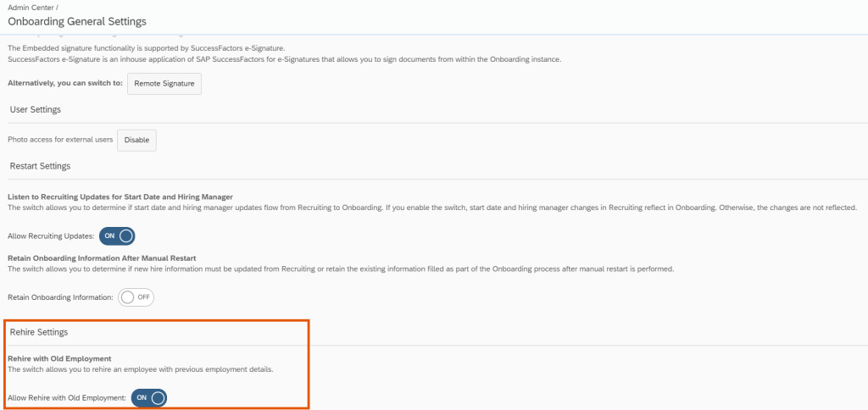
Task: Click the Onboarding General Settings page title
Action: [77, 21]
